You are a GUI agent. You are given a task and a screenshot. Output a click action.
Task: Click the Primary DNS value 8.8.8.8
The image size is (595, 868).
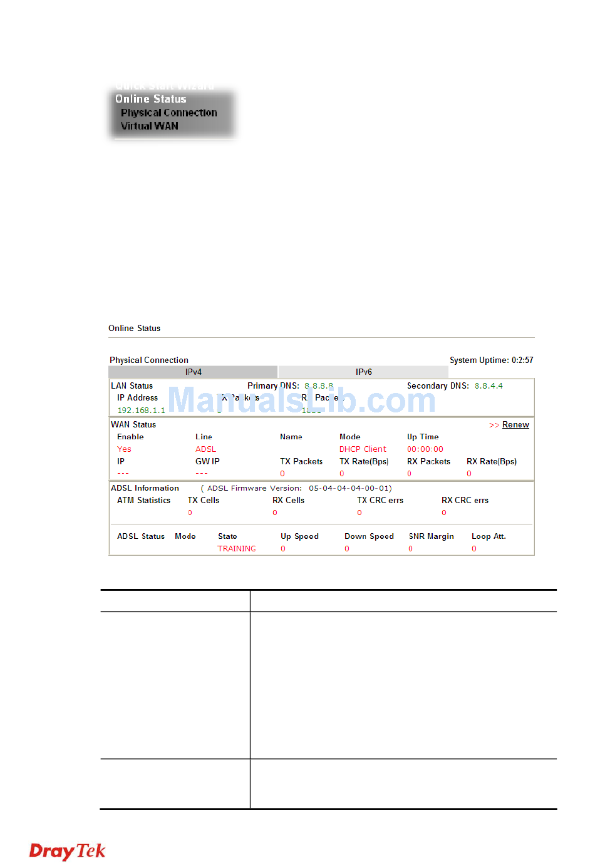319,386
